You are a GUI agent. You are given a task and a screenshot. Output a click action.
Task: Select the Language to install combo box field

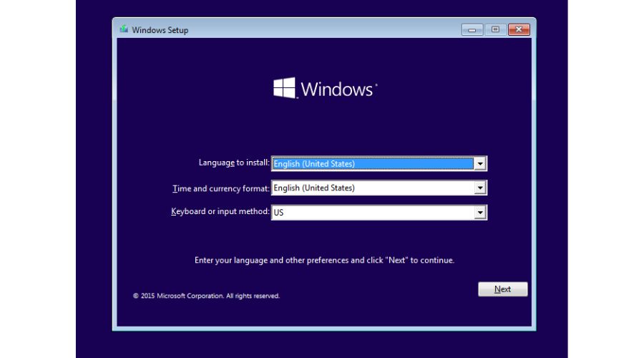pos(379,163)
